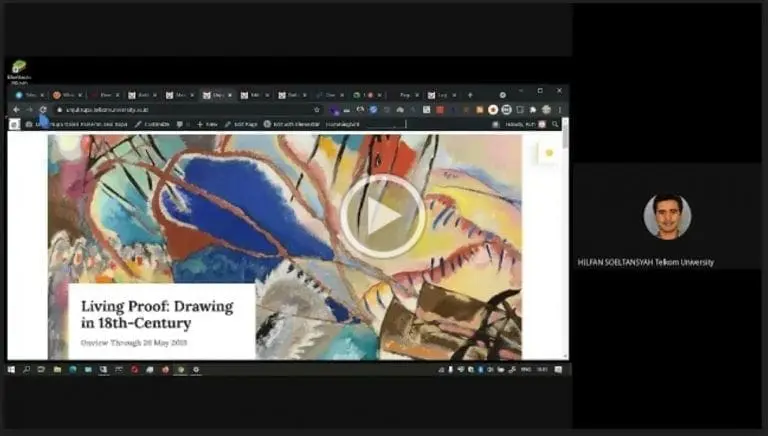The image size is (768, 436).
Task: Choose Edit with Elementor in admin bar
Action: pos(292,124)
